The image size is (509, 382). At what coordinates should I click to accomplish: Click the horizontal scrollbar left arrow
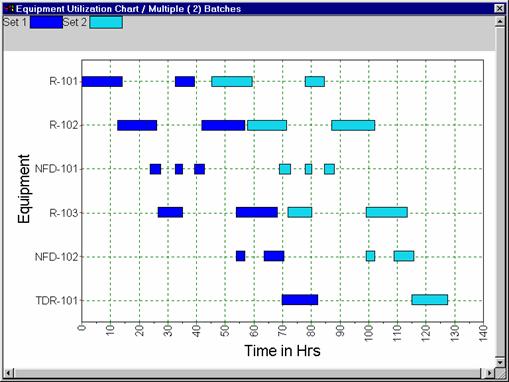tap(9, 373)
